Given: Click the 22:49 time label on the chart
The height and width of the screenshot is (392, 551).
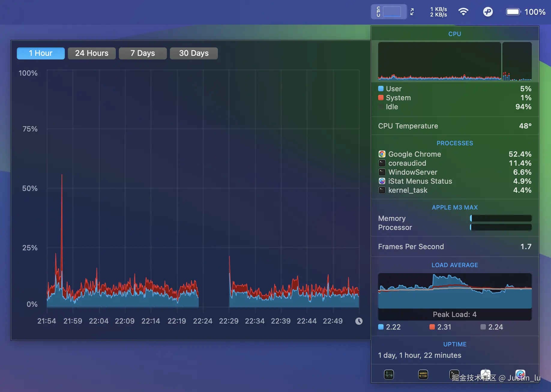Looking at the screenshot, I should [333, 321].
